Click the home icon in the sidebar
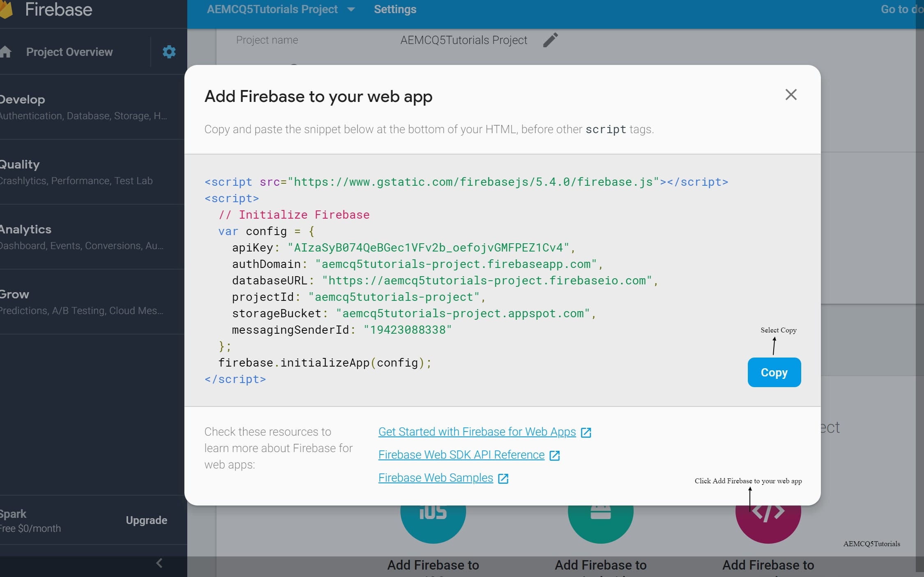This screenshot has height=577, width=924. tap(6, 52)
